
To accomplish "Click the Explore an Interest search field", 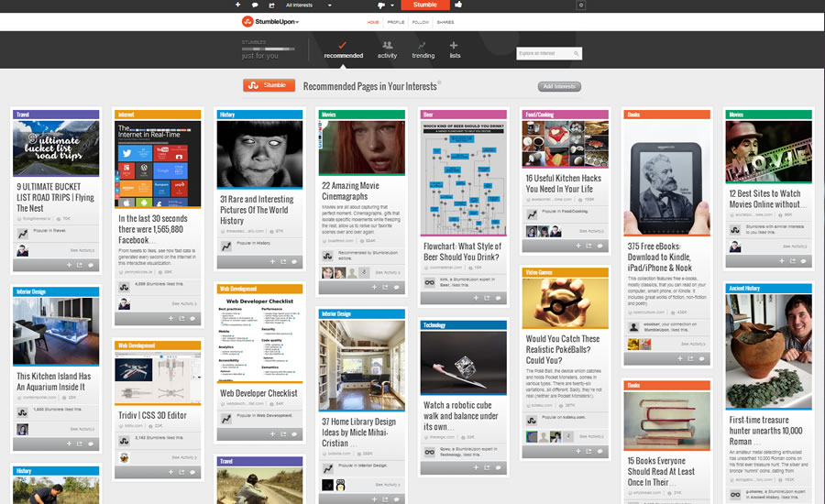I will (548, 53).
